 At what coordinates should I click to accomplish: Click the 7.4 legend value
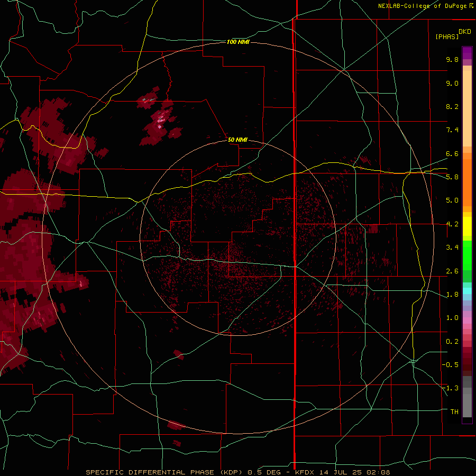pyautogui.click(x=452, y=130)
